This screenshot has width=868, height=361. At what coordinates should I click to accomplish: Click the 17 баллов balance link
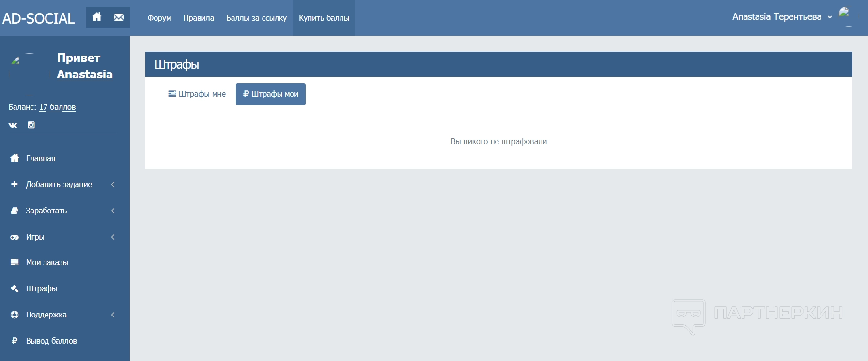point(57,107)
